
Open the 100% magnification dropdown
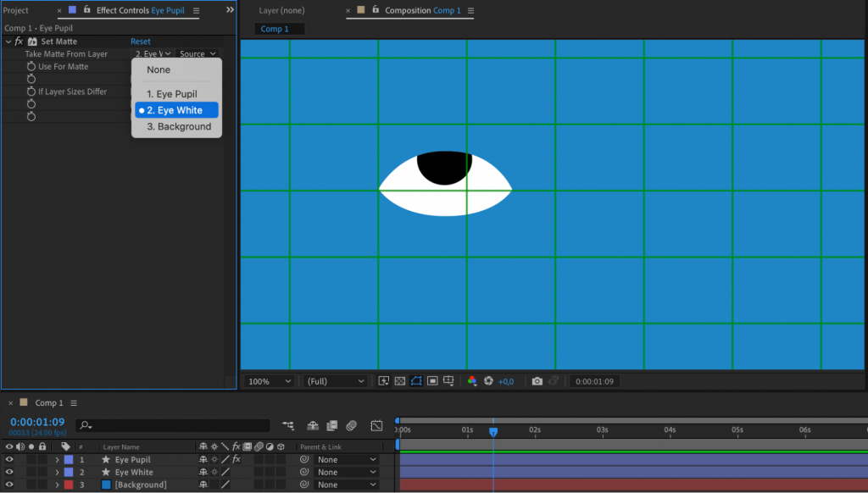(x=269, y=380)
